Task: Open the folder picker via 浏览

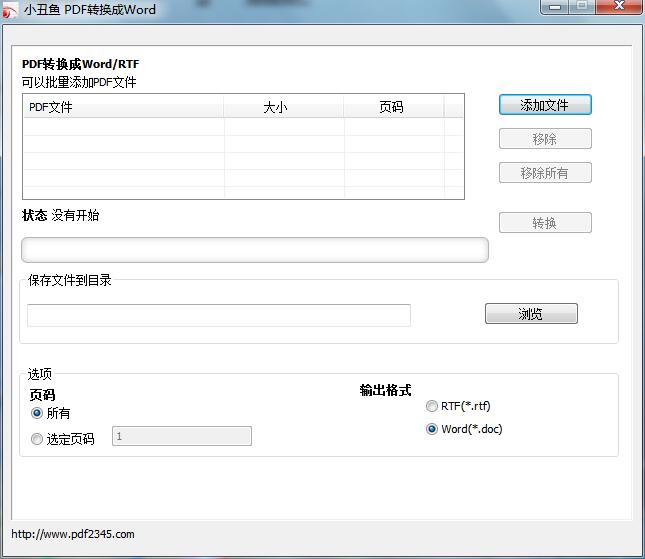Action: pyautogui.click(x=531, y=314)
